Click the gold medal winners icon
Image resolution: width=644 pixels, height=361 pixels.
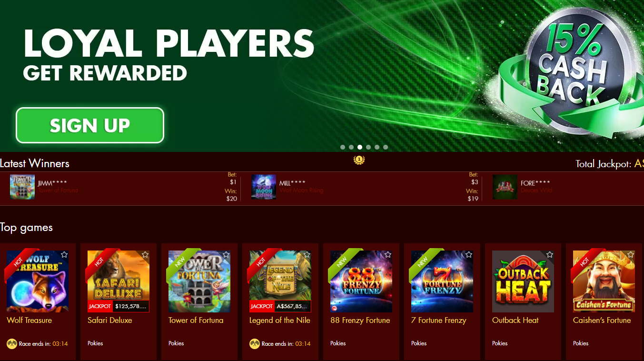[359, 160]
